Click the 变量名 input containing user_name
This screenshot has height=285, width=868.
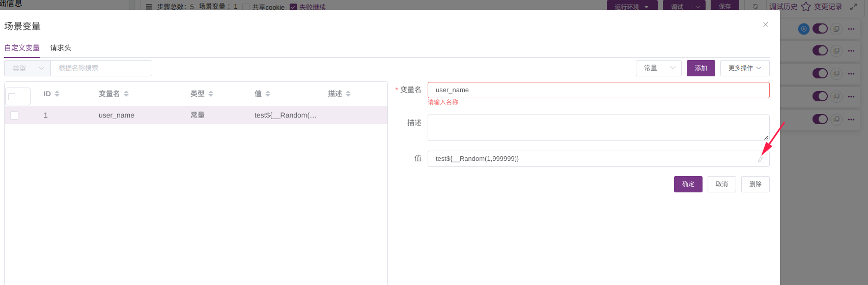click(x=598, y=90)
